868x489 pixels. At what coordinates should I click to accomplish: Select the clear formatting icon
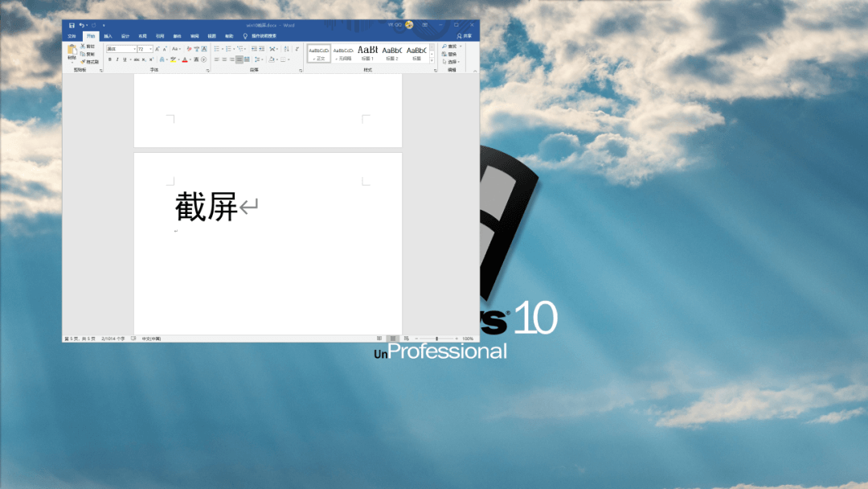tap(189, 48)
